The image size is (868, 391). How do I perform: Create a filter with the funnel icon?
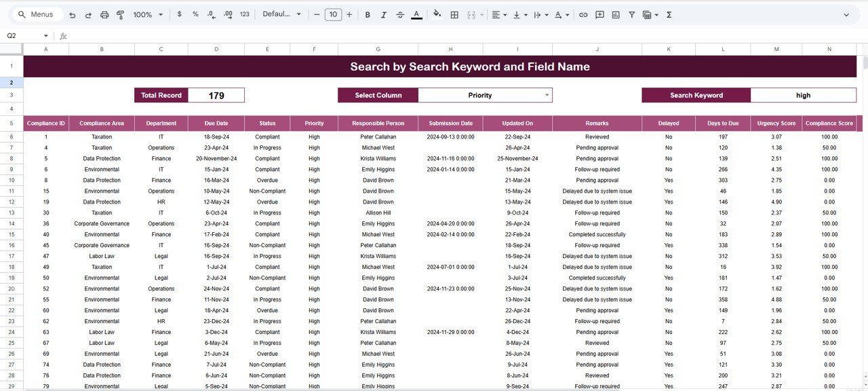tap(632, 14)
